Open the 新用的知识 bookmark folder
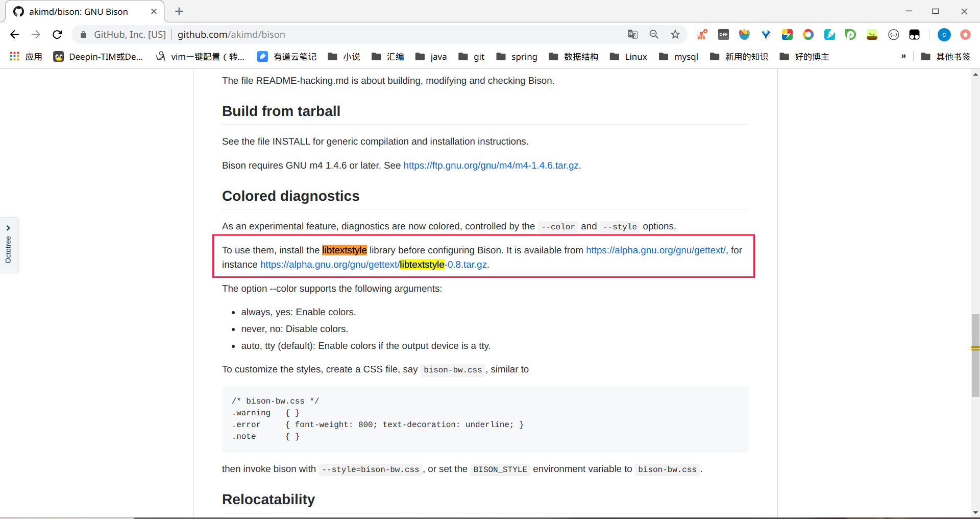The image size is (980, 519). coord(739,57)
